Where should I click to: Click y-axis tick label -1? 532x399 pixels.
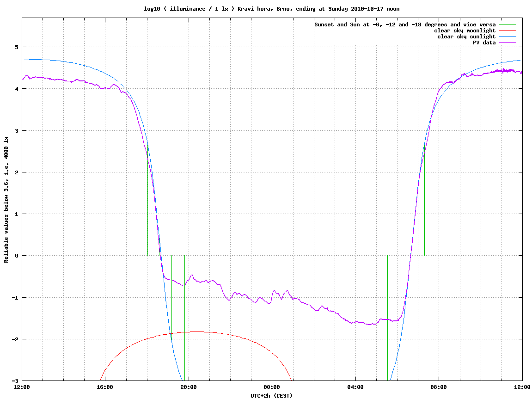[x=15, y=298]
